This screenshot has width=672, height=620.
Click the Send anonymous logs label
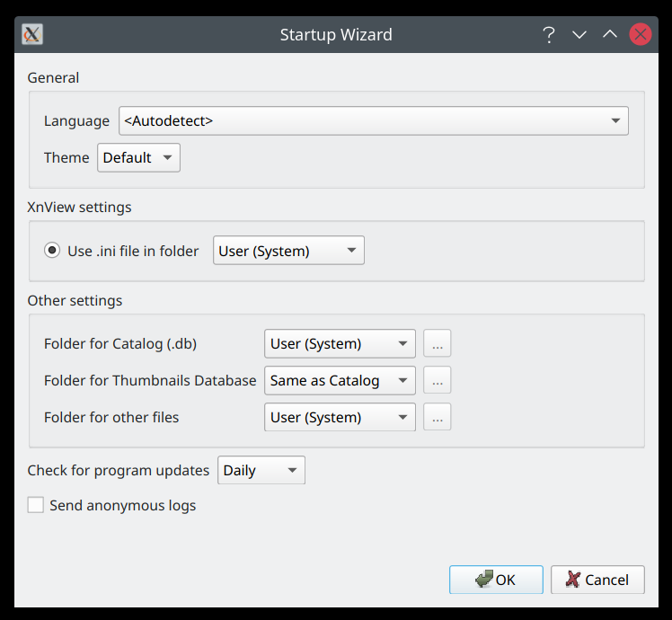coord(123,505)
